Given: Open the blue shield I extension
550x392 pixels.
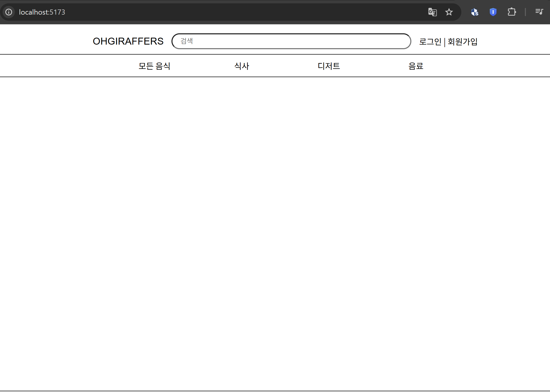Looking at the screenshot, I should click(x=493, y=12).
